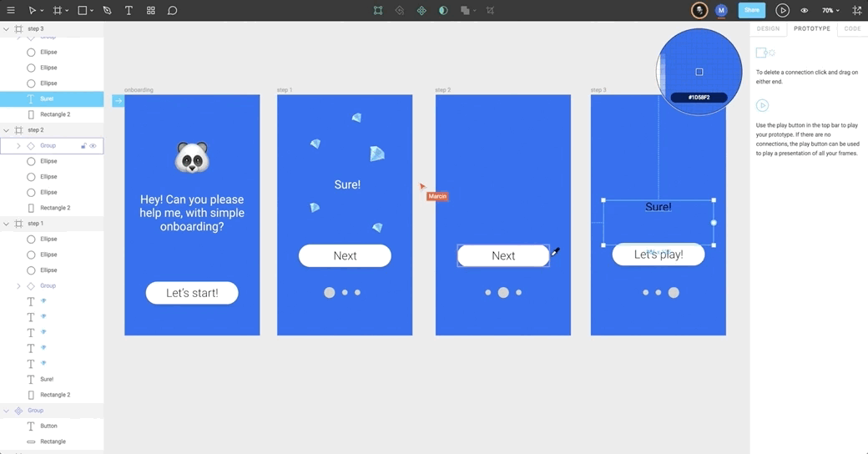Open the Components grid icon
This screenshot has height=454, width=868.
(x=150, y=11)
